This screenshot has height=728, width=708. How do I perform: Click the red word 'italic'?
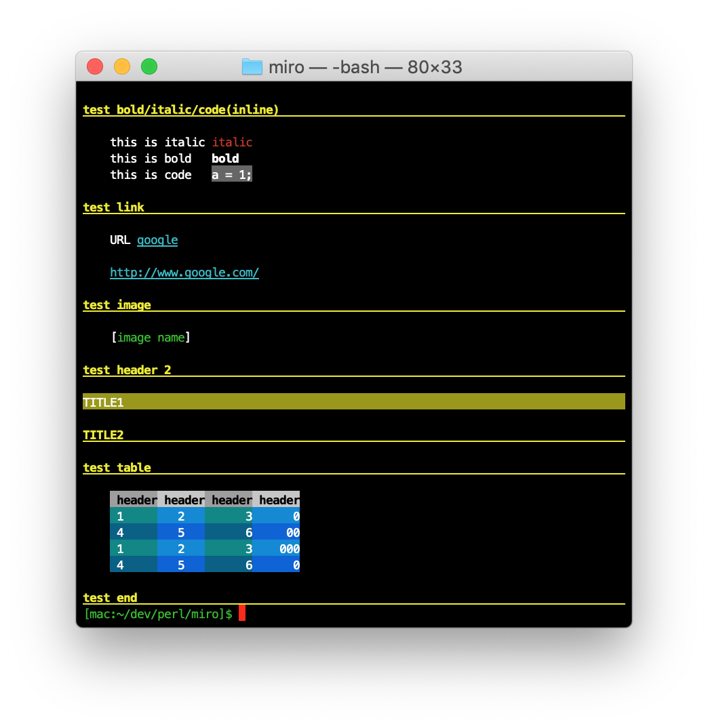pyautogui.click(x=233, y=142)
